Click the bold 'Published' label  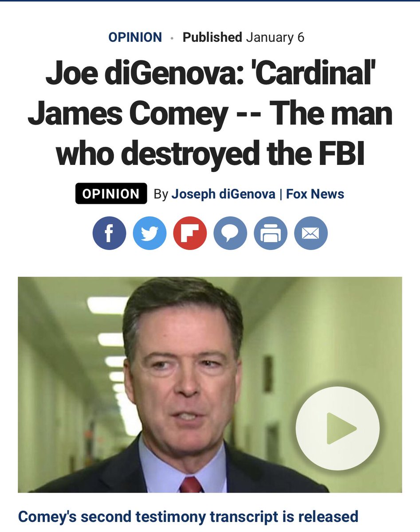(212, 37)
